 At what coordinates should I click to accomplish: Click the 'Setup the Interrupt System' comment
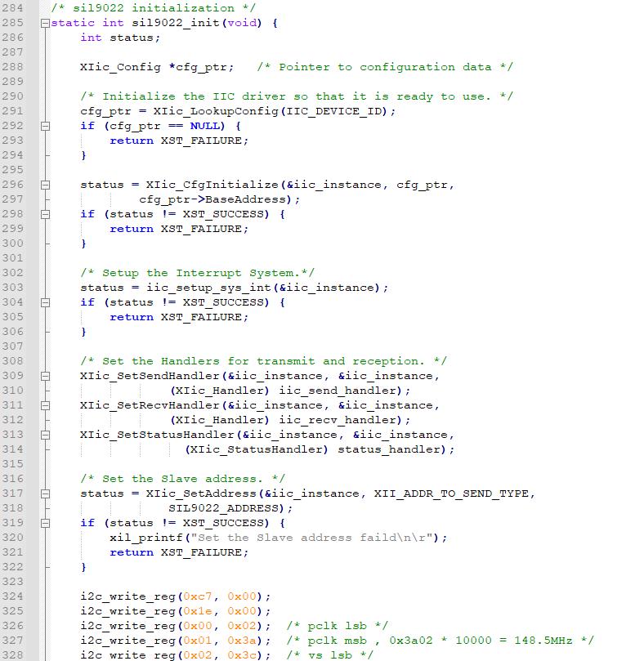[198, 273]
